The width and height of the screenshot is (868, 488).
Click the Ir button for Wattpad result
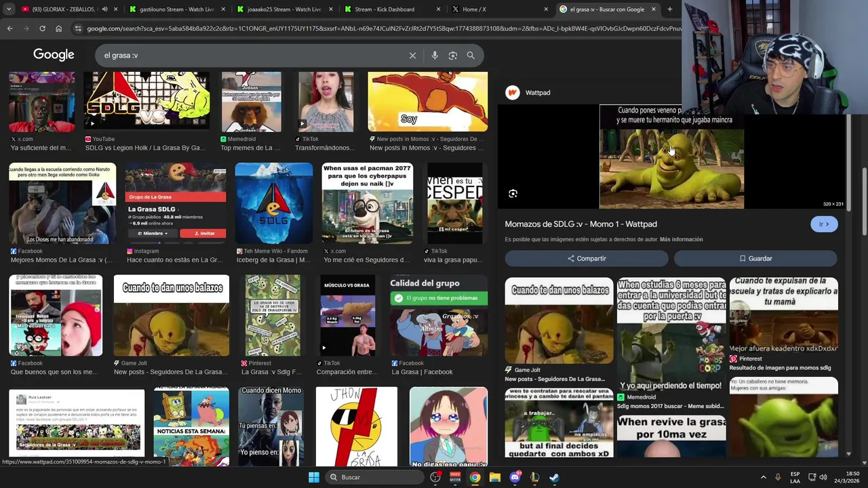824,224
